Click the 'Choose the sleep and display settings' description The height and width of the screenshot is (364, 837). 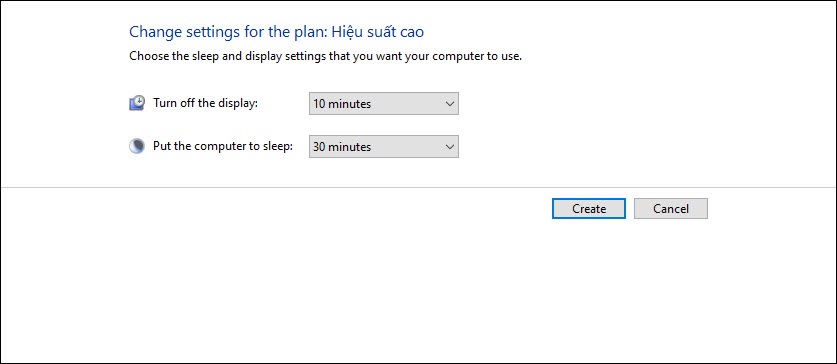coord(326,56)
